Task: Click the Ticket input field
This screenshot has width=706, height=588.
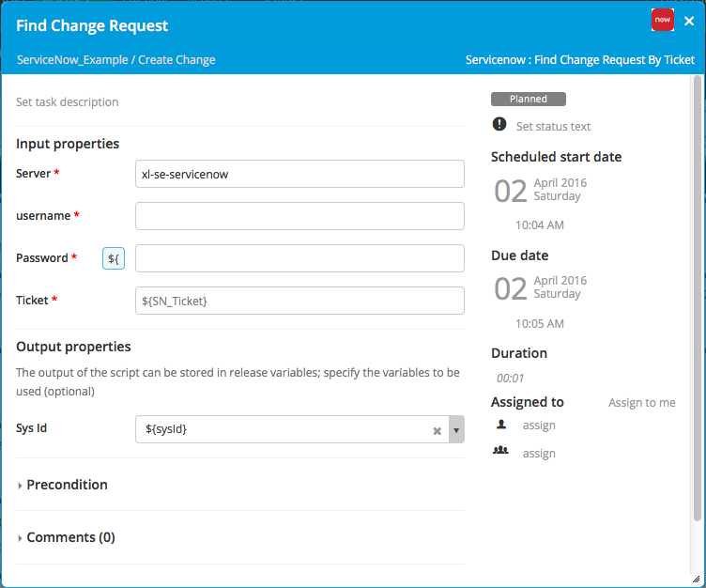Action: 299,301
